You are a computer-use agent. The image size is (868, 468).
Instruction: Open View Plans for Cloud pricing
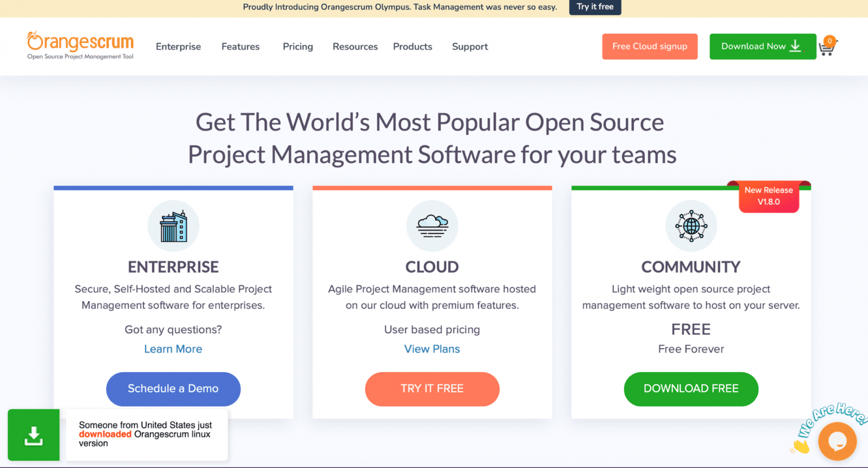click(x=432, y=349)
